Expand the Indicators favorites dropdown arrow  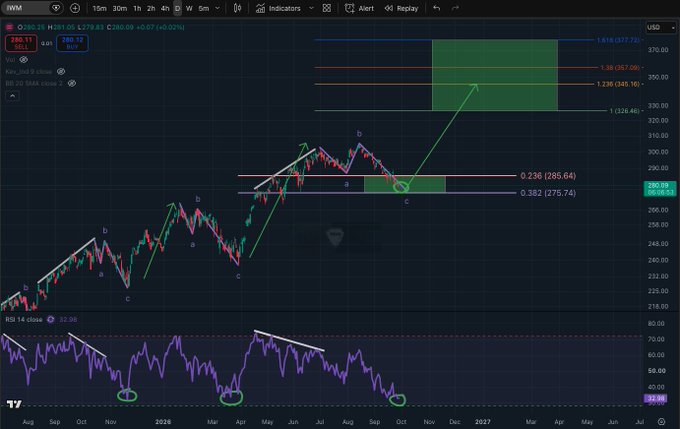tap(311, 8)
